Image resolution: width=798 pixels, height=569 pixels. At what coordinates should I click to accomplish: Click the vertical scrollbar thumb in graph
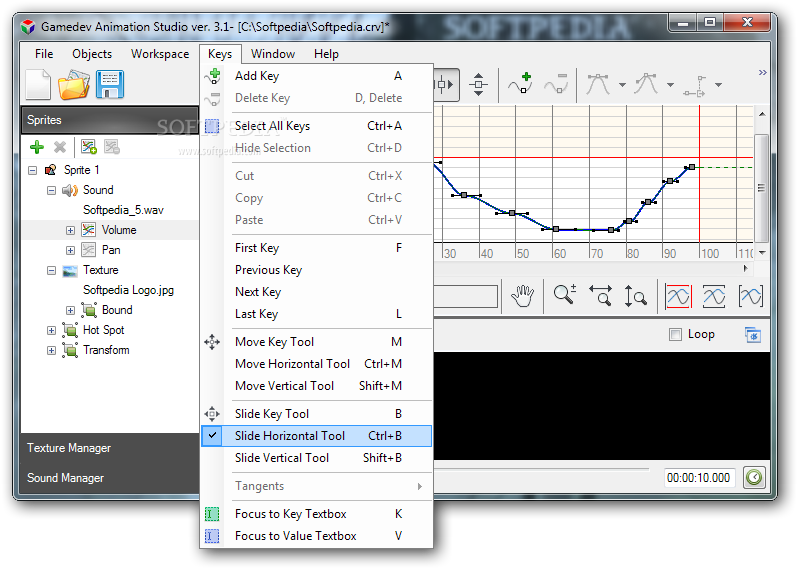[x=761, y=188]
